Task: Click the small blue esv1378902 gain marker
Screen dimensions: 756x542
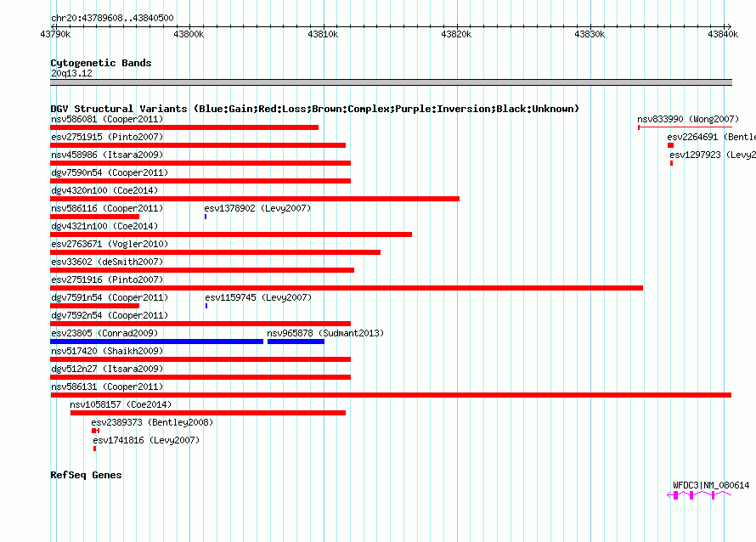Action: point(206,217)
